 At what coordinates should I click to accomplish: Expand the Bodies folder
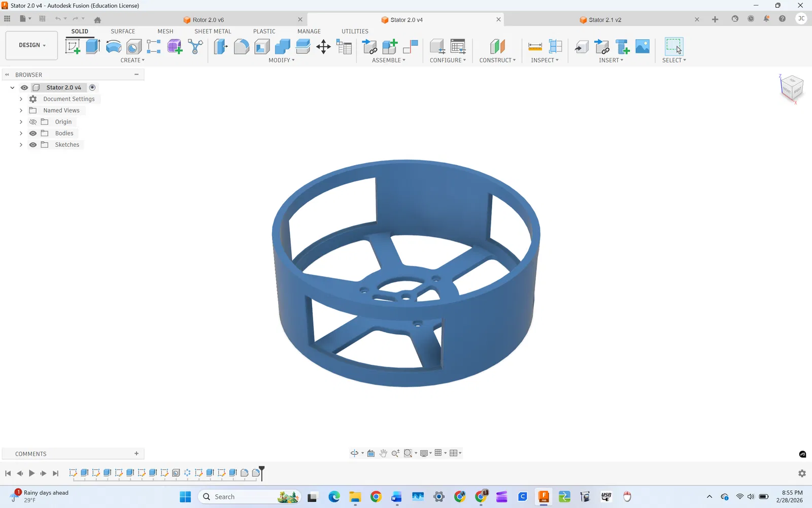click(x=21, y=133)
